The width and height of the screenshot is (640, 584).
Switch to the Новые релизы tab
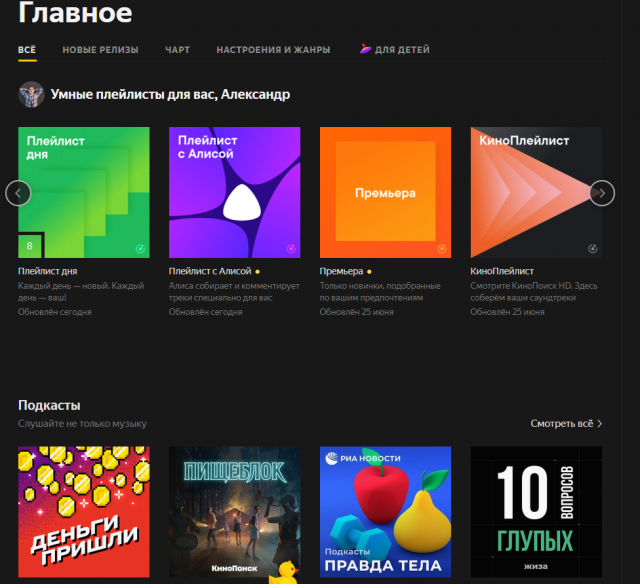(x=100, y=50)
